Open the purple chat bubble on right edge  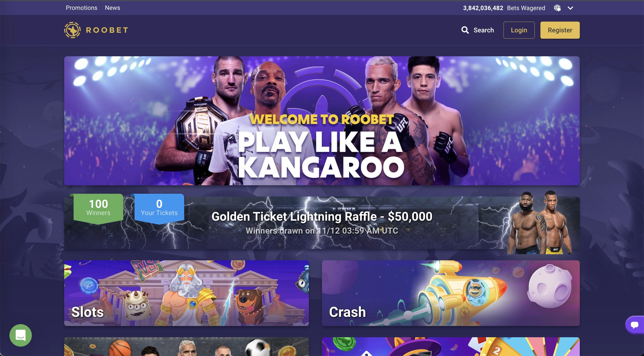[635, 325]
